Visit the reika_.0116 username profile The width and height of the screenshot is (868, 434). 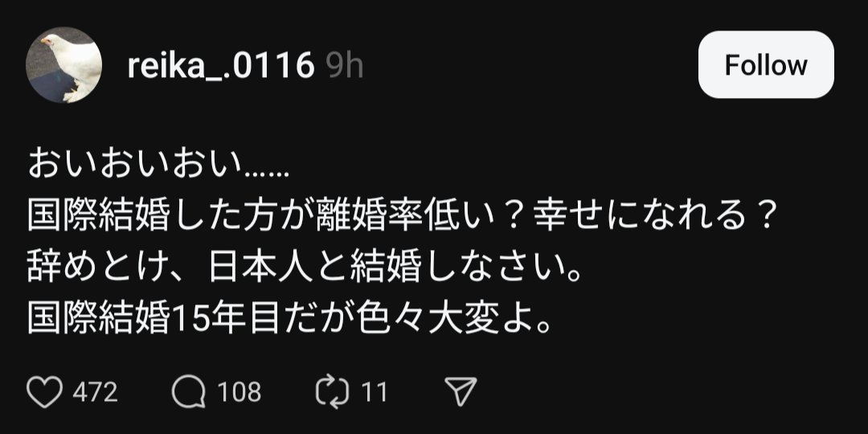pyautogui.click(x=221, y=67)
